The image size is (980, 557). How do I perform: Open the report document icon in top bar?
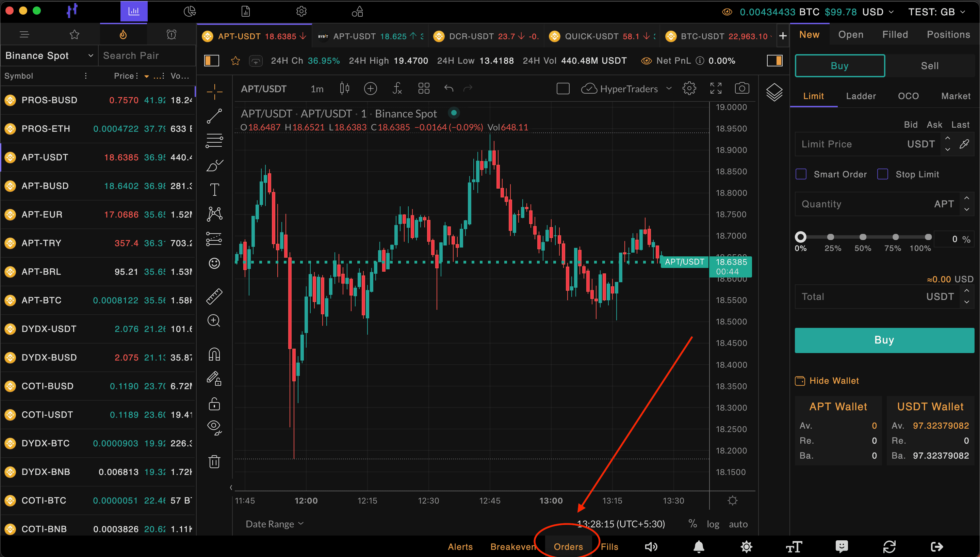(x=245, y=12)
